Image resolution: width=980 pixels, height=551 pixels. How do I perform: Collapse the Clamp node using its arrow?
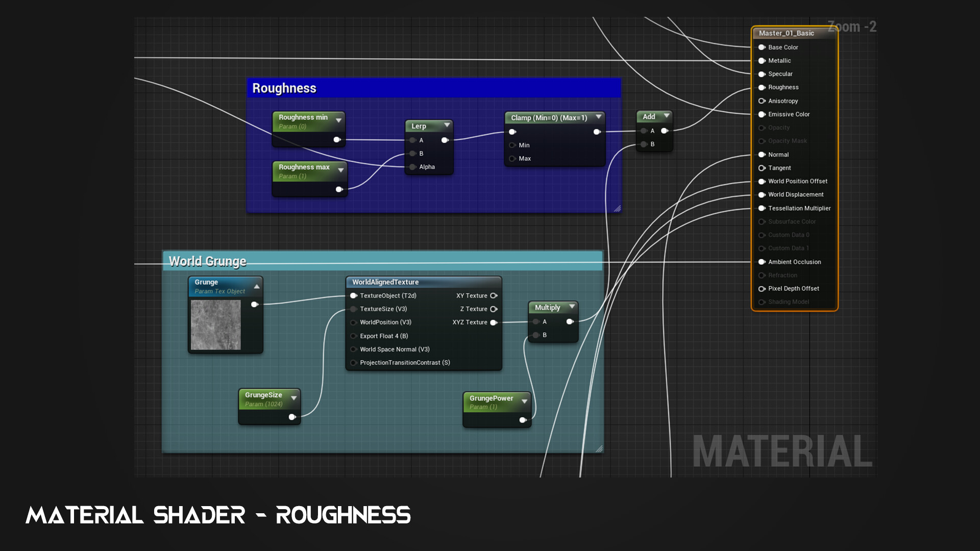coord(599,117)
